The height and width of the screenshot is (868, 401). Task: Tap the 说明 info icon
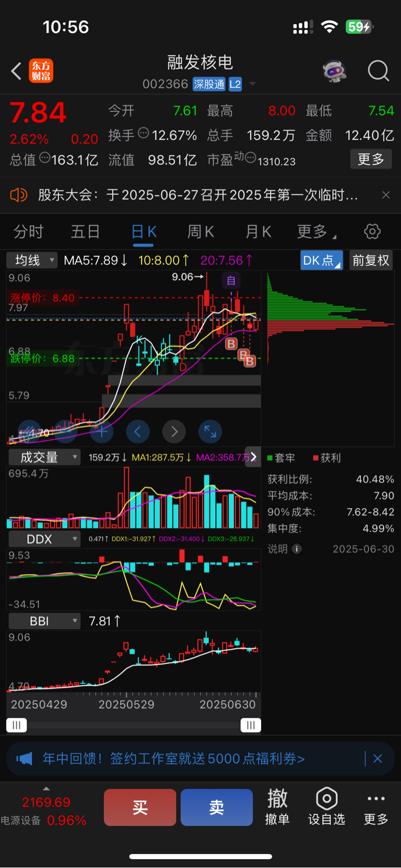point(297,549)
